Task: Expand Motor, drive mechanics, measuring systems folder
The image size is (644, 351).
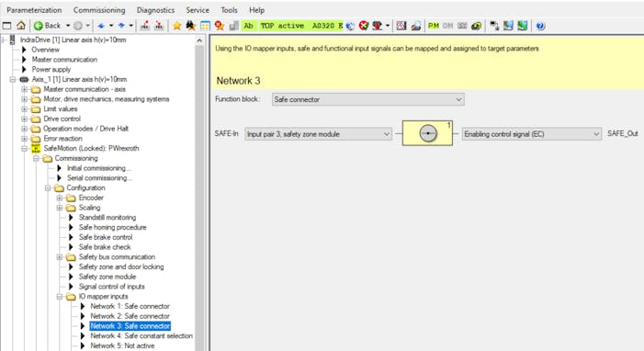Action: coord(24,99)
